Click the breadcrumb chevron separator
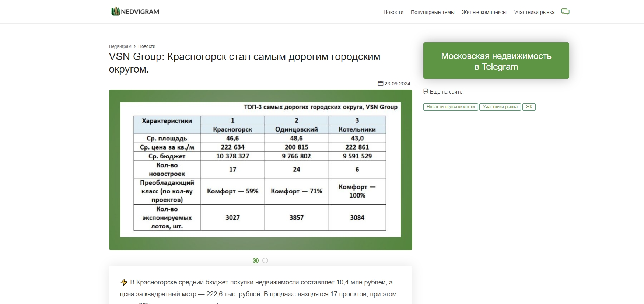 135,46
